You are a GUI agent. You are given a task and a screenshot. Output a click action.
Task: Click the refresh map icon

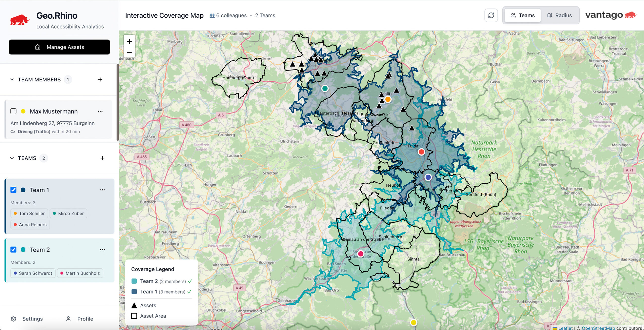coord(491,15)
